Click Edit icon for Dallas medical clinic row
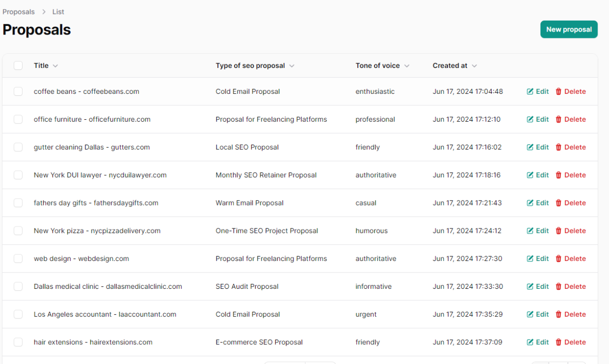This screenshot has height=364, width=609. pos(530,286)
